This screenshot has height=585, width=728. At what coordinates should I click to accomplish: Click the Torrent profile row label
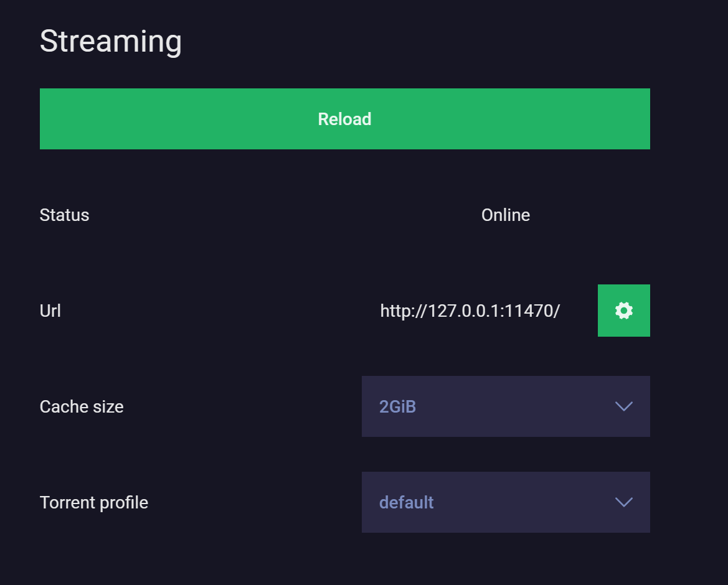[93, 502]
